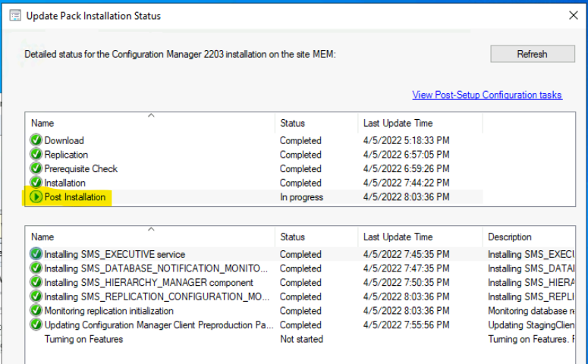
Task: Close the Update Pack Installation Status dialog
Action: [574, 15]
